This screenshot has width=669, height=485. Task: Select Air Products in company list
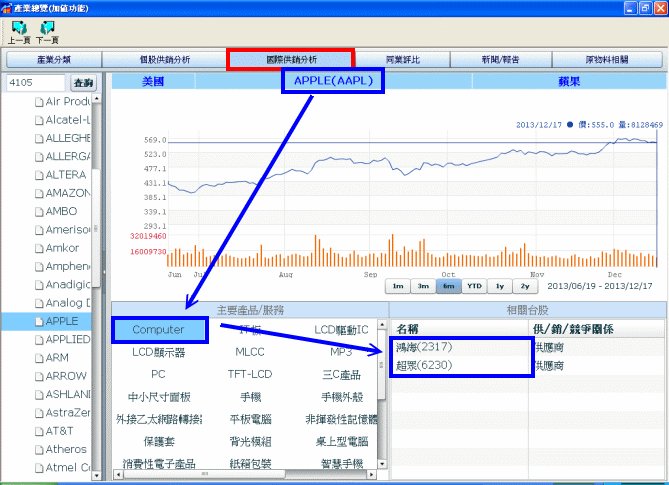(x=67, y=102)
